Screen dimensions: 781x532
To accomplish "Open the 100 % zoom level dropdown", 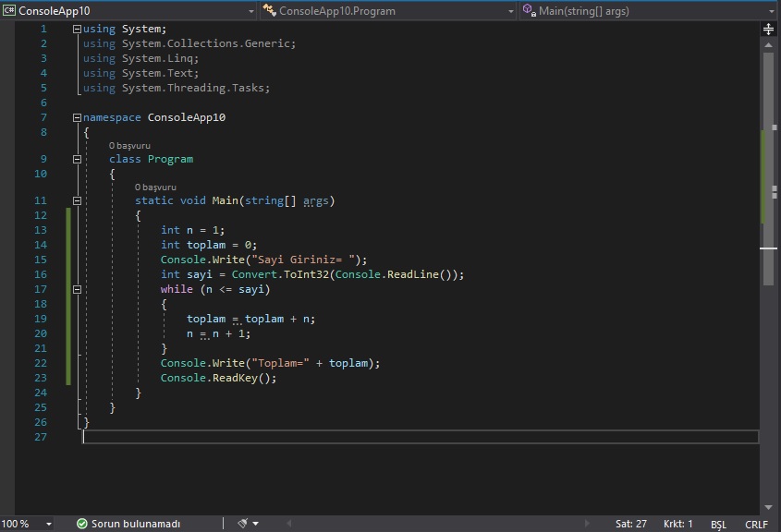I will click(48, 524).
